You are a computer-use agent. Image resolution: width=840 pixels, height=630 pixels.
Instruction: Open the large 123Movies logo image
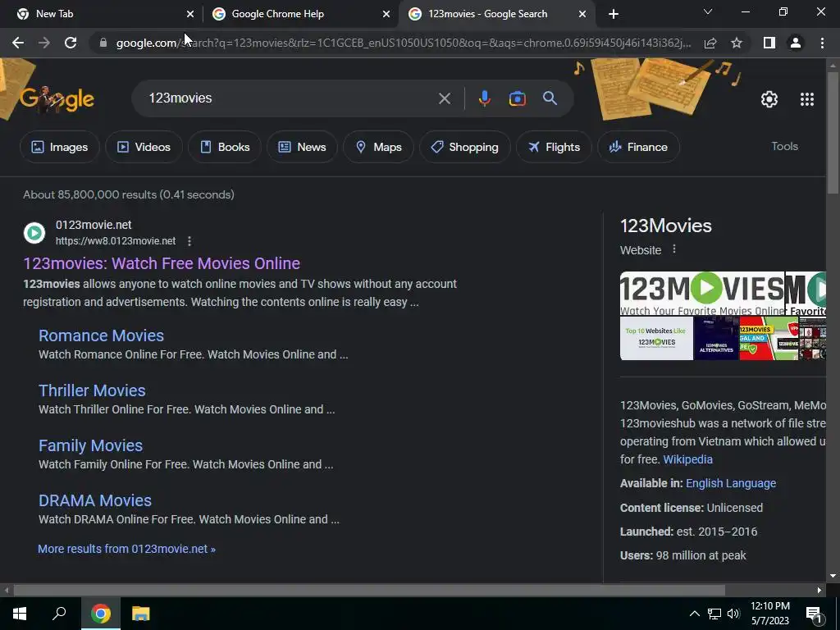pyautogui.click(x=702, y=294)
